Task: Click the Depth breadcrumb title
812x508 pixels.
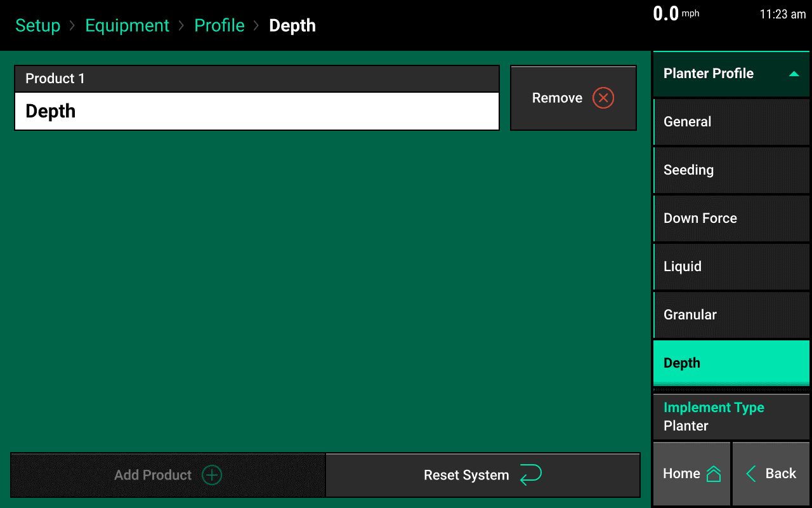Action: [292, 26]
